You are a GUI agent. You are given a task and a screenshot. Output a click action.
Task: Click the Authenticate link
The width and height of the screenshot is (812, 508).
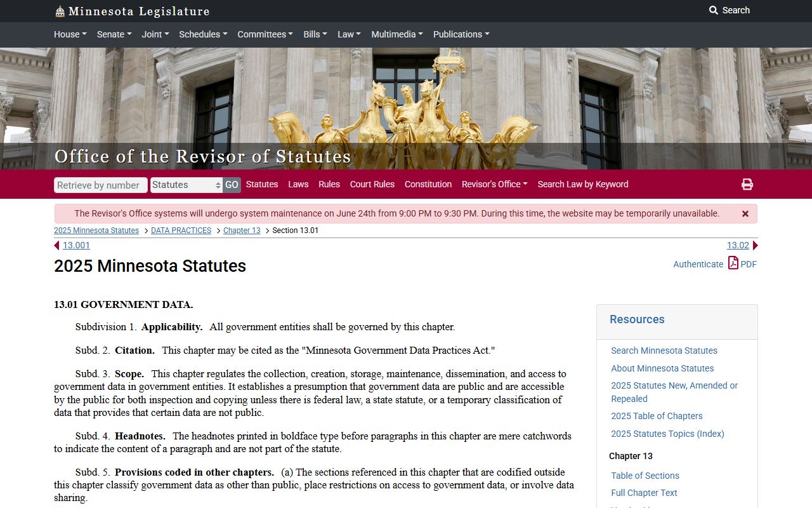click(698, 264)
